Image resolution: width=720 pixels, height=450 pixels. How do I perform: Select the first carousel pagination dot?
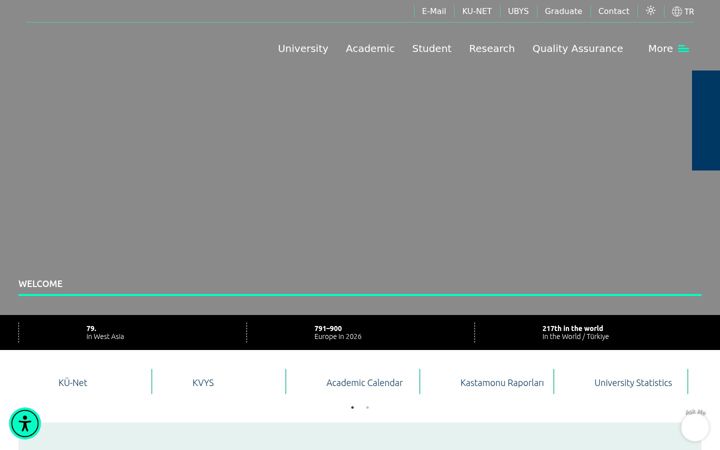[x=352, y=407]
